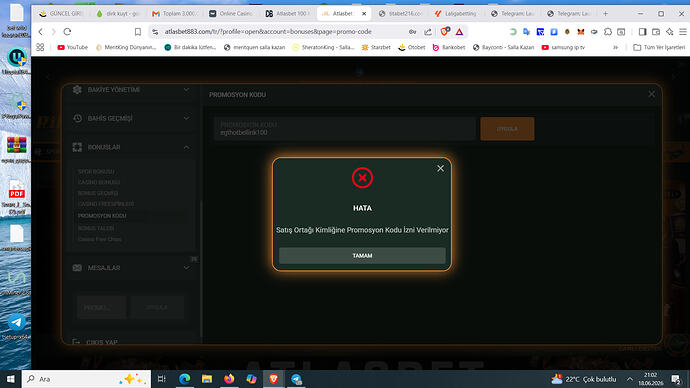Screen dimensions: 690x388
Task: Toggle the browser sidebar panel icon
Action: (x=642, y=32)
